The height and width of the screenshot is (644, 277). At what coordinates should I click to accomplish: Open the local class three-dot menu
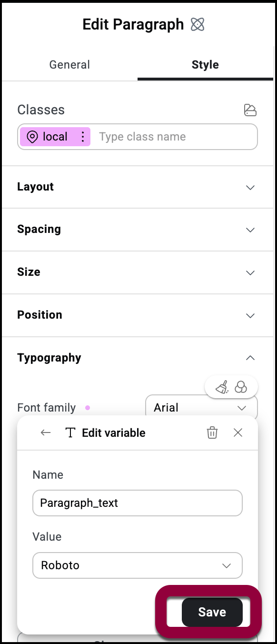point(83,137)
